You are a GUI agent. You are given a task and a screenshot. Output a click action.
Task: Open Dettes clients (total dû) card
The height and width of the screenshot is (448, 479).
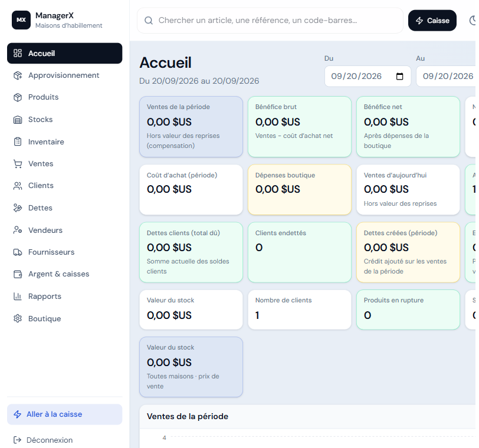[x=191, y=252]
